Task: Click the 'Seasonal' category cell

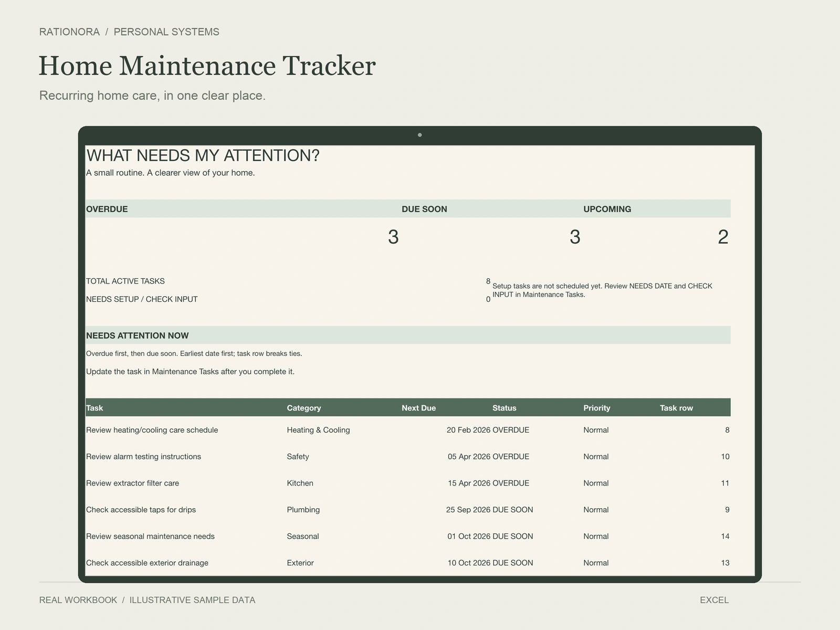Action: pyautogui.click(x=303, y=536)
